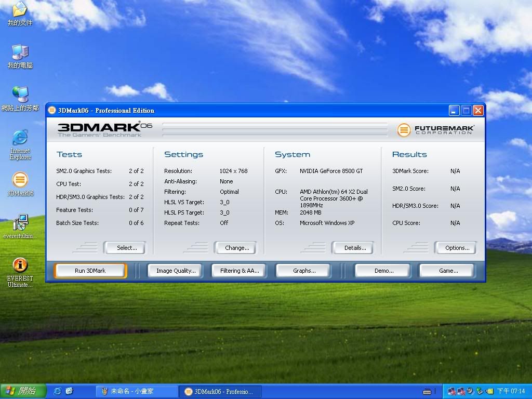Viewport: 532px width, 399px height.
Task: Click the 3DMark Score N/A value
Action: pyautogui.click(x=455, y=171)
